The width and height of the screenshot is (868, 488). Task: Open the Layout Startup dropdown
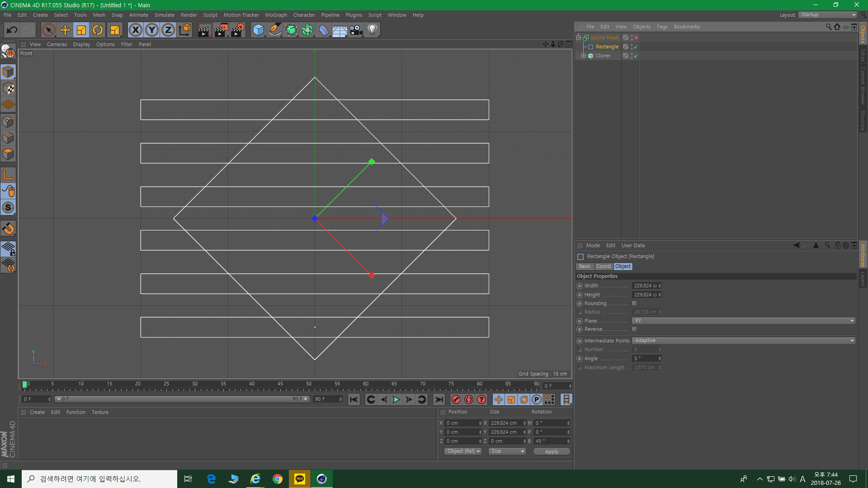[828, 15]
